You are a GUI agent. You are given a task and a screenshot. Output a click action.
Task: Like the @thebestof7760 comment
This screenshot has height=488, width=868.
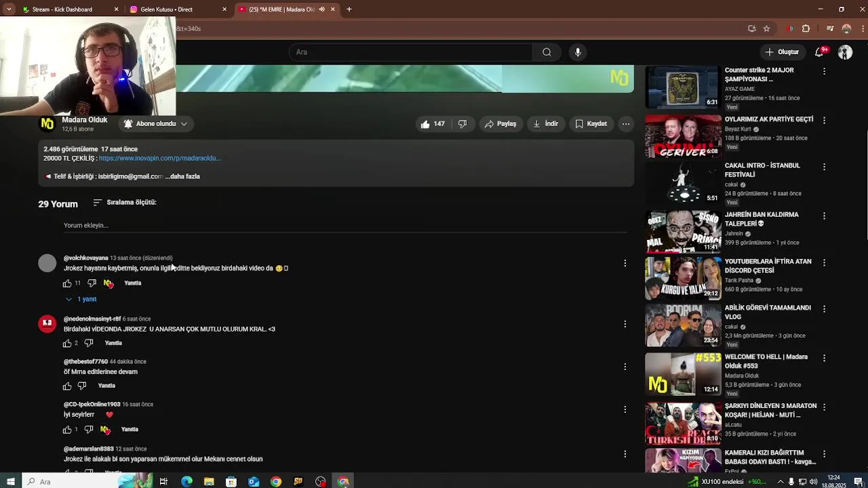[67, 386]
